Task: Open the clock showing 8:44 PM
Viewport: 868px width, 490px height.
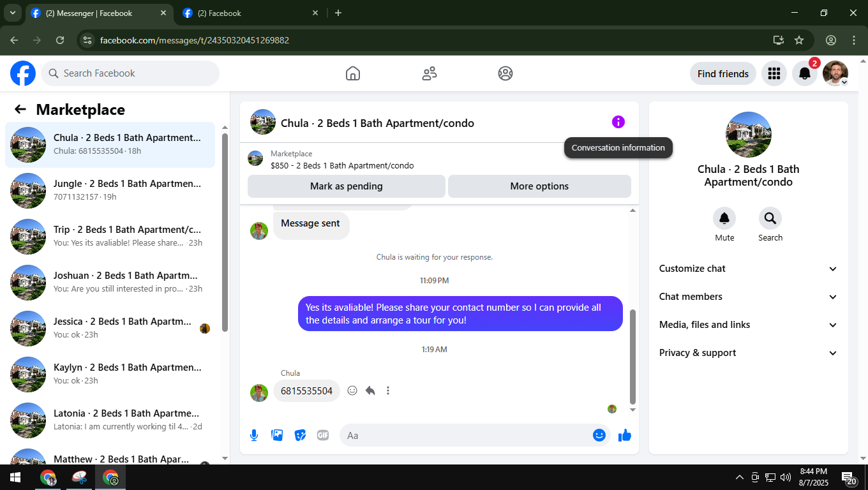Action: (x=813, y=477)
